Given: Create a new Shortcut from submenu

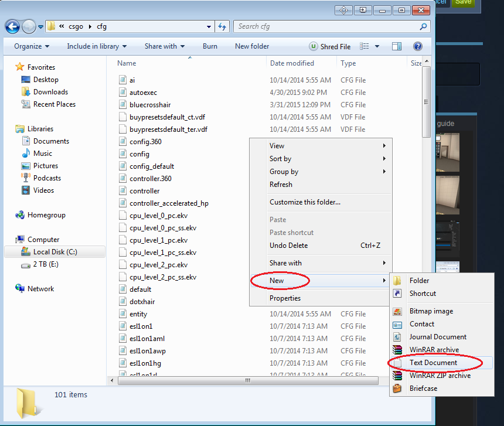Looking at the screenshot, I should coord(442,294).
